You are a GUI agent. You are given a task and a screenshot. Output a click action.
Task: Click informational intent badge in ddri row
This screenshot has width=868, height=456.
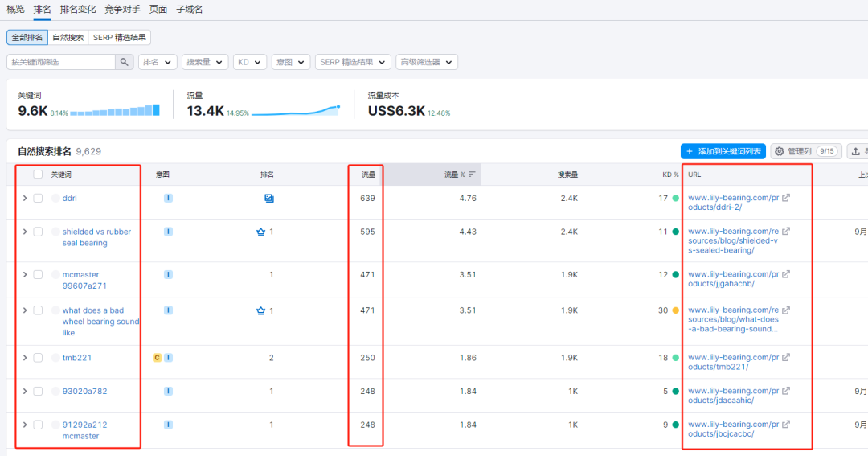click(168, 198)
